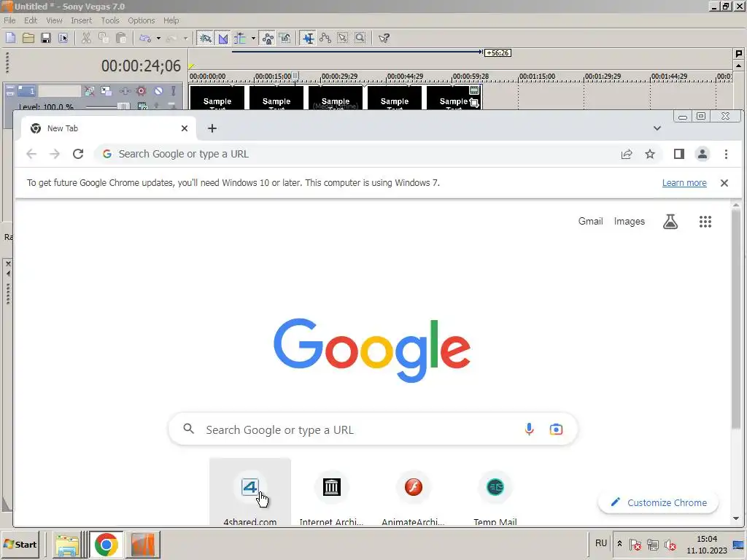Click the Copy icon in the Vegas toolbar
Image resolution: width=747 pixels, height=560 pixels.
[104, 38]
